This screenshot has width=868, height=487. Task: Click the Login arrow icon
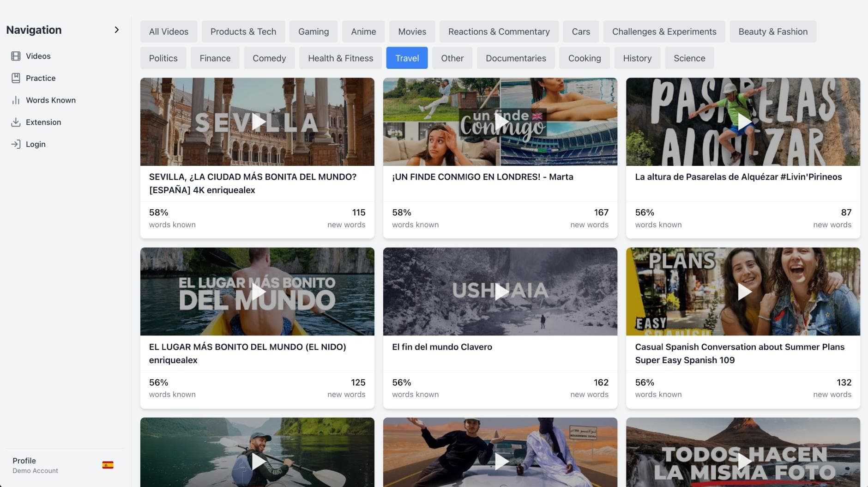pyautogui.click(x=16, y=144)
